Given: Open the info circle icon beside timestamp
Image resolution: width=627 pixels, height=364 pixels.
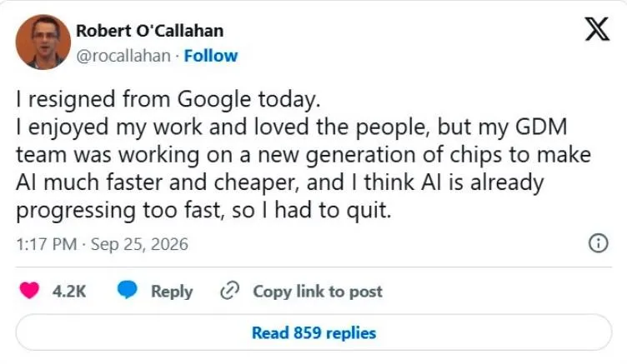Looking at the screenshot, I should tap(598, 243).
